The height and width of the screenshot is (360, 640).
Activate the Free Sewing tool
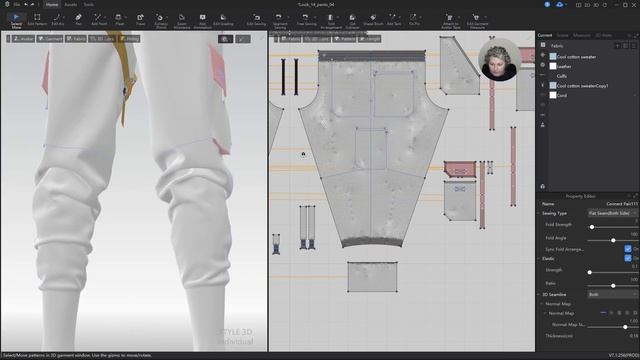click(x=306, y=20)
